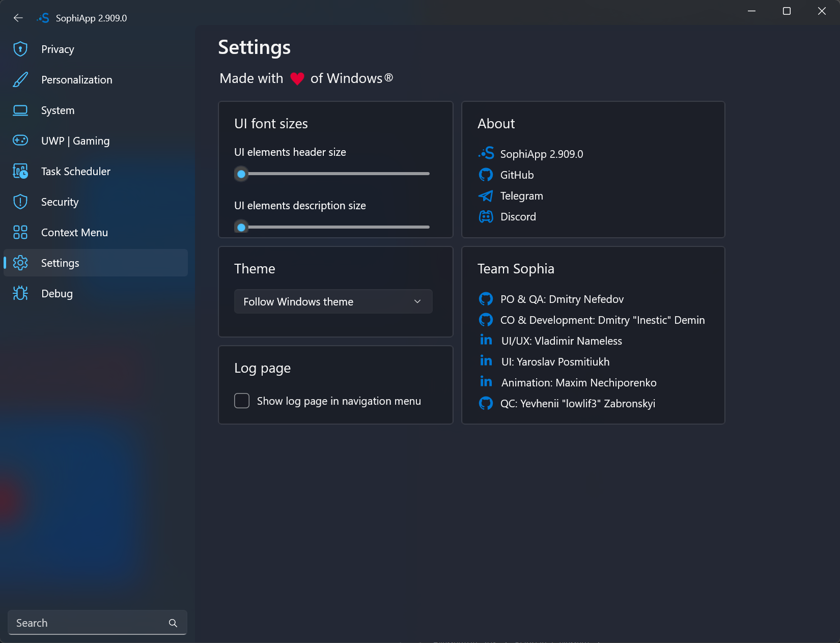
Task: Go to Personalization page
Action: 96,79
